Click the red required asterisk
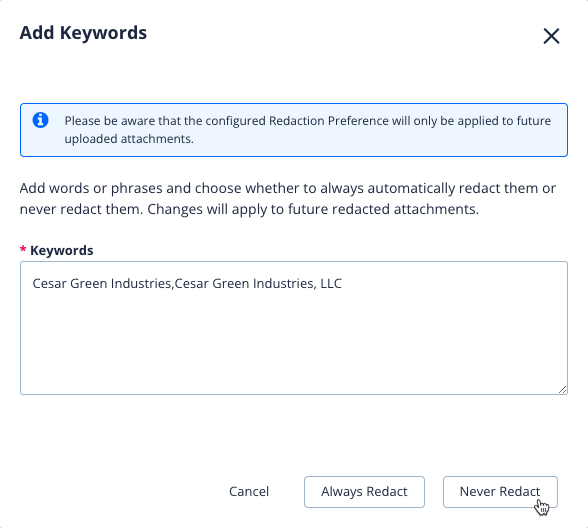588x528 pixels. point(23,250)
